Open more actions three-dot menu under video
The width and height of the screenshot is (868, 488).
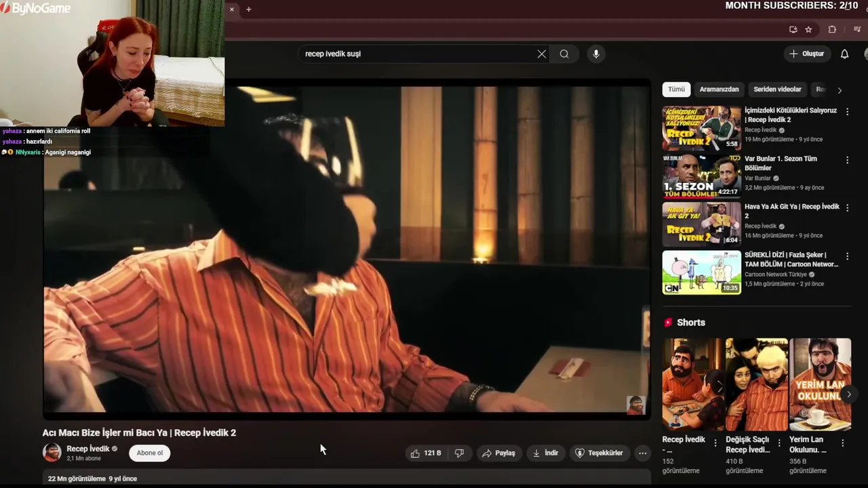click(643, 453)
